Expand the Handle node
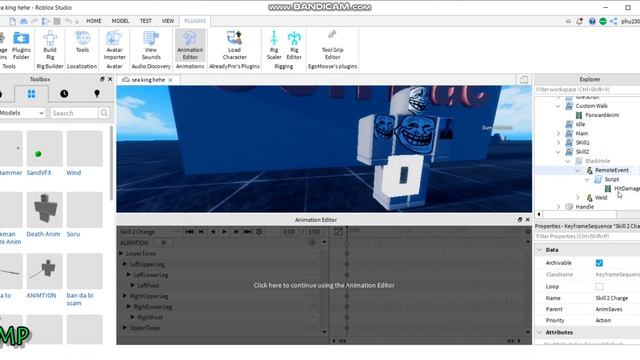 [x=558, y=207]
